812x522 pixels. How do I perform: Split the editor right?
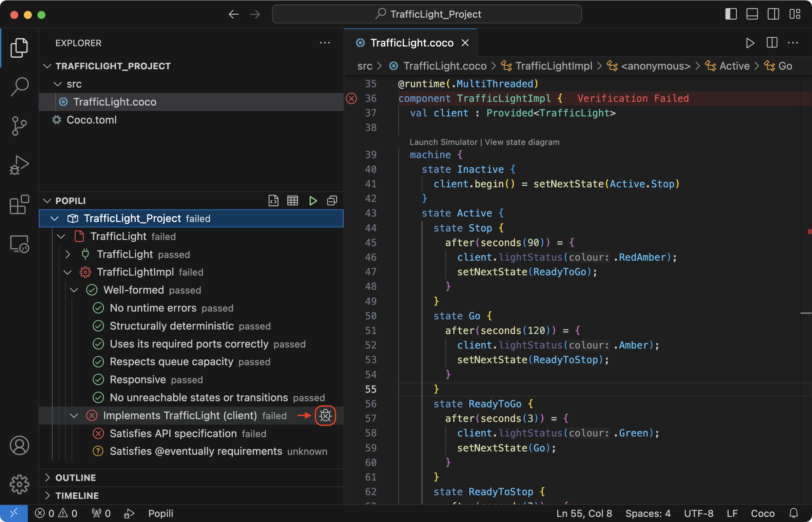[x=772, y=43]
